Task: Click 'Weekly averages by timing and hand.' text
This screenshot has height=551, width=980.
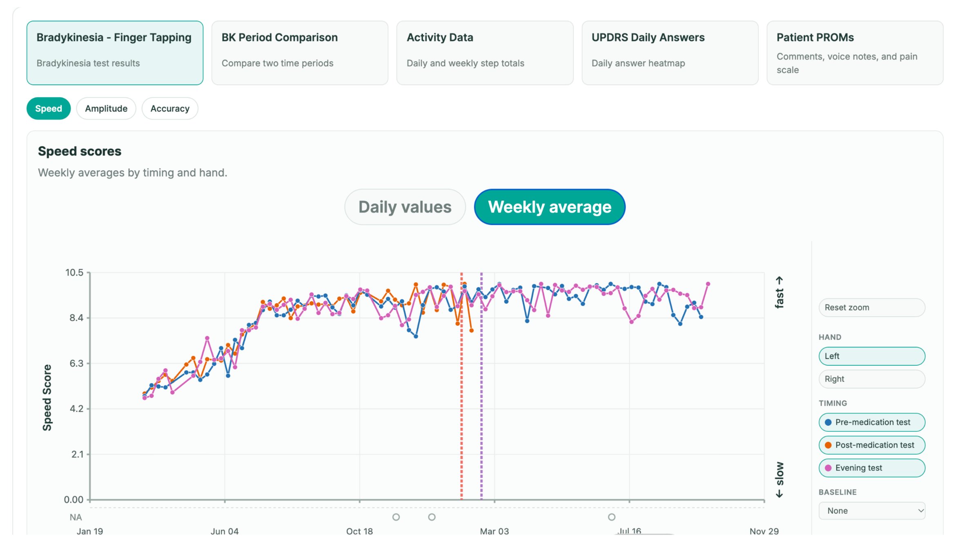Action: pos(133,173)
